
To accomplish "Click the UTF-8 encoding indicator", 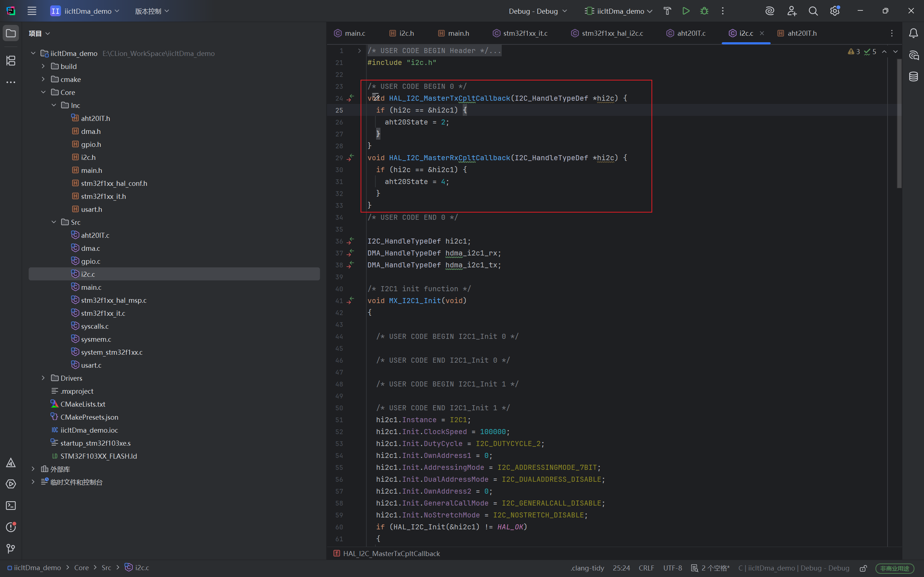I will (x=672, y=568).
